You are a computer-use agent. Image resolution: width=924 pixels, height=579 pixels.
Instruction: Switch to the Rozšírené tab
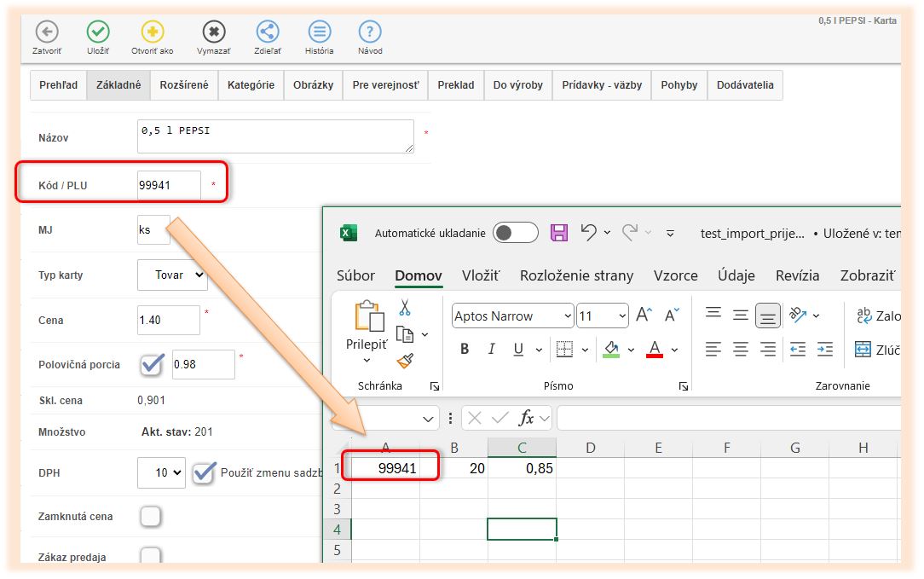tap(184, 85)
